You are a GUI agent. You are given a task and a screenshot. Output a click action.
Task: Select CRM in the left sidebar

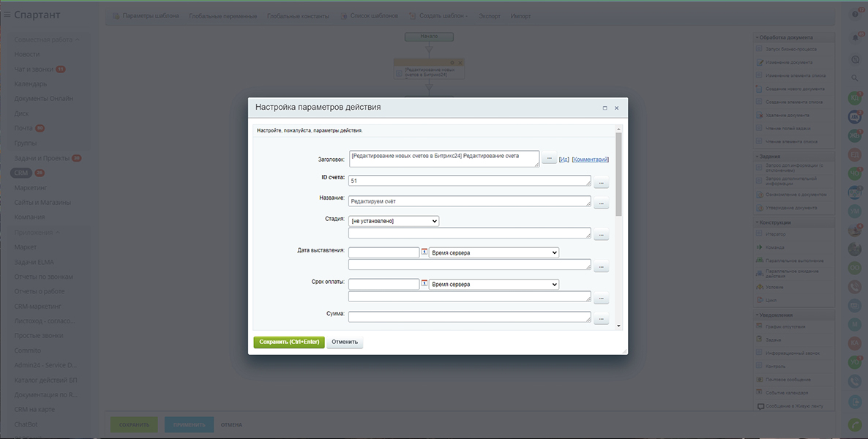pos(21,173)
